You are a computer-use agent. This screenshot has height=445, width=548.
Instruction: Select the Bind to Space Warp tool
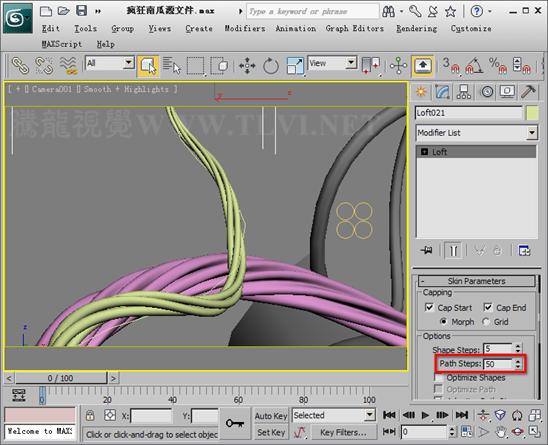68,66
